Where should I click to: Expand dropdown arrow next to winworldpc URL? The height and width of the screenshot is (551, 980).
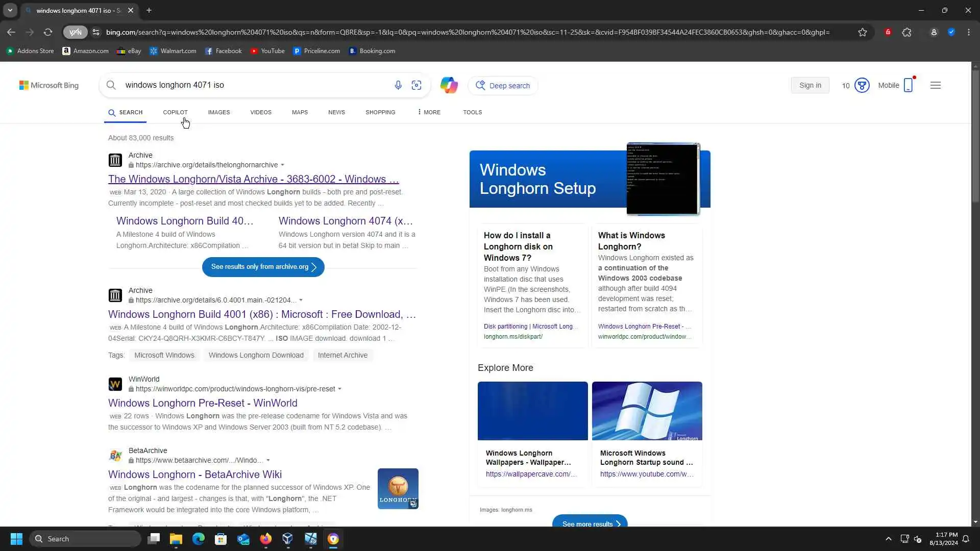tap(340, 389)
